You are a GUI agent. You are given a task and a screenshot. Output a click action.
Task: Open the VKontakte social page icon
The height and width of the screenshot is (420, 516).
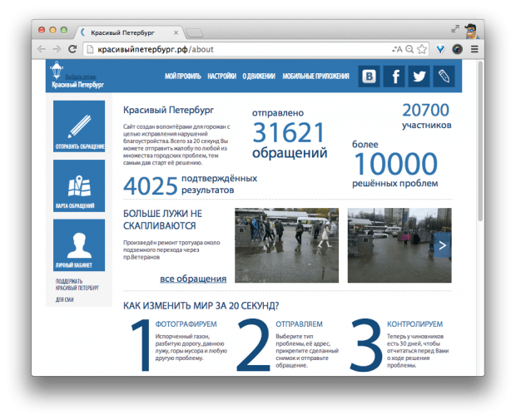[x=369, y=77]
